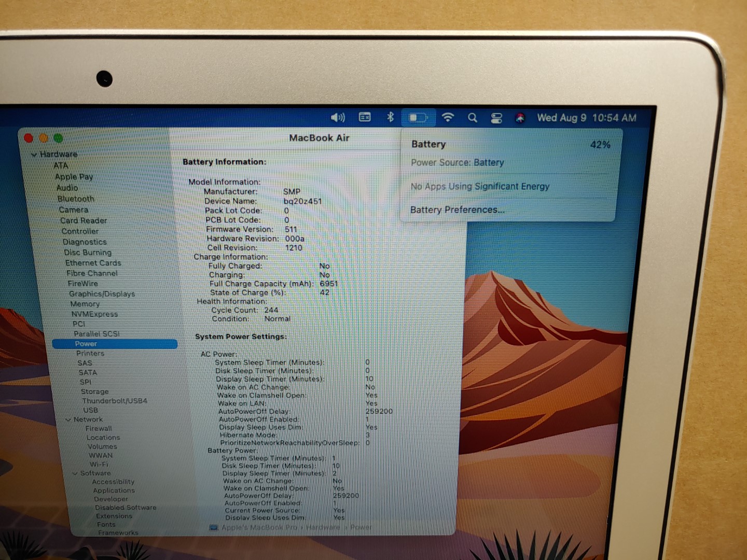Collapse the Hardware tree section
Viewport: 747px width, 560px height.
click(34, 155)
